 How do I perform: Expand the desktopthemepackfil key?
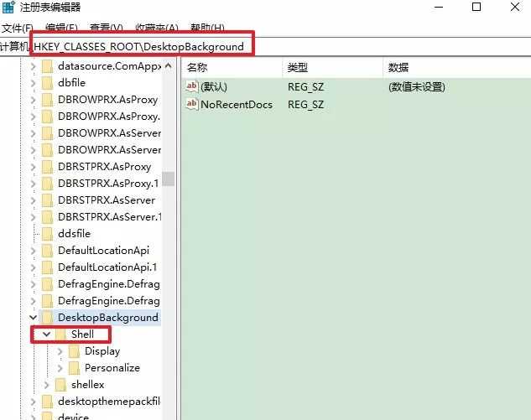click(x=33, y=402)
